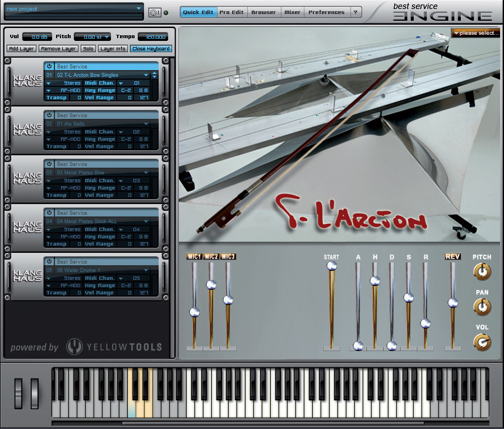Click the modulation wheel
The image size is (504, 429).
coord(34,394)
